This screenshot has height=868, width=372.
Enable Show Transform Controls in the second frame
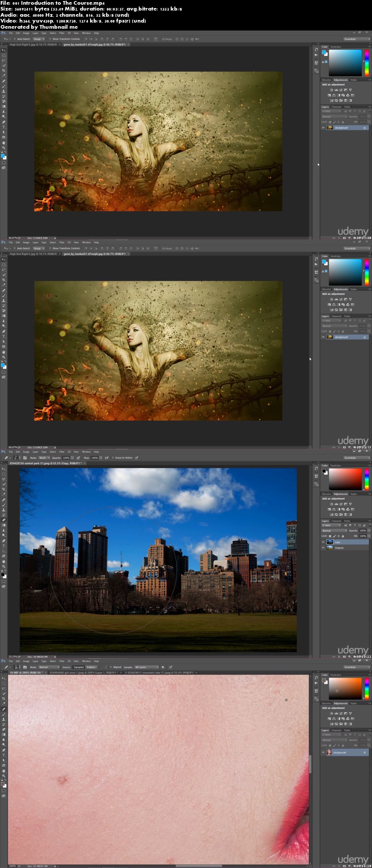pyautogui.click(x=50, y=248)
